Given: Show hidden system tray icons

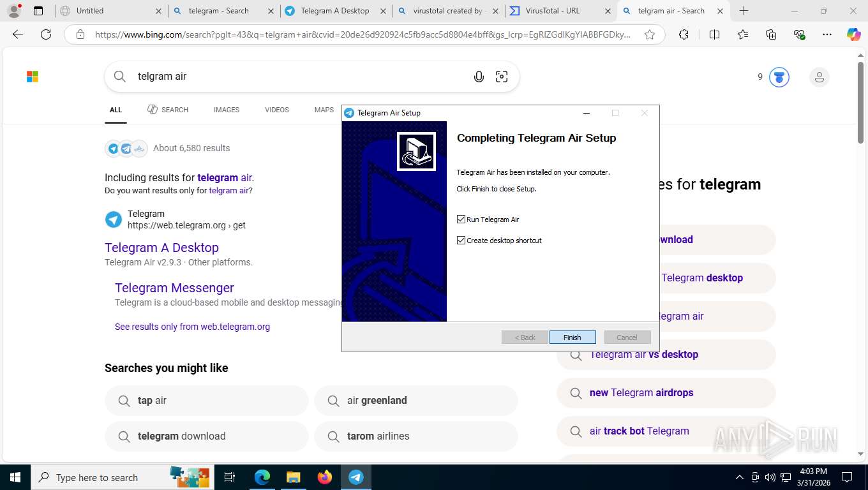Looking at the screenshot, I should coord(740,477).
